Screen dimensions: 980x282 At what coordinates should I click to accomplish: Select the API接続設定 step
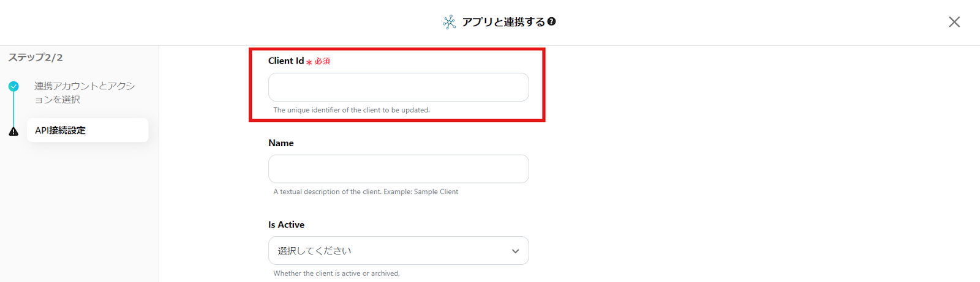pyautogui.click(x=88, y=130)
